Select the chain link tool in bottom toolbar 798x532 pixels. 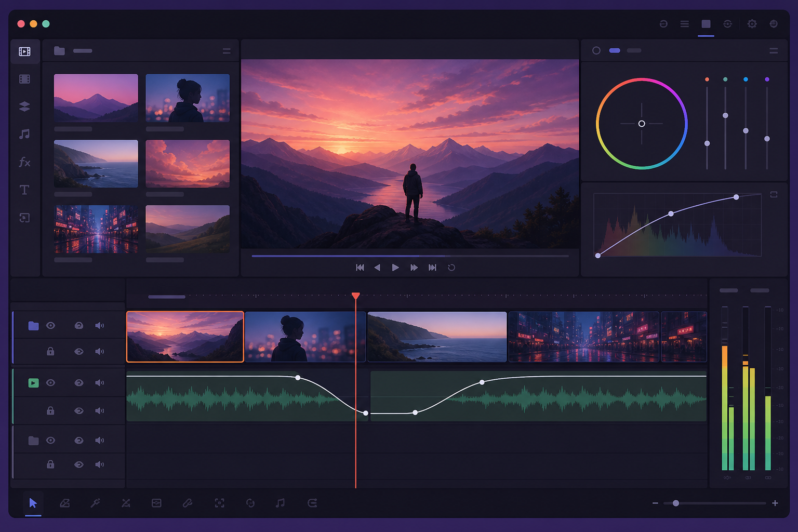188,503
